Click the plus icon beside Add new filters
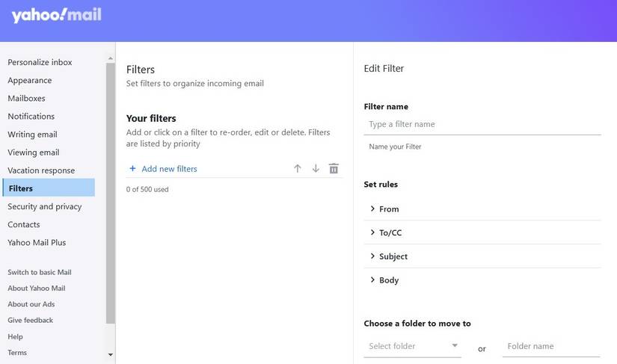The width and height of the screenshot is (617, 364). 132,169
